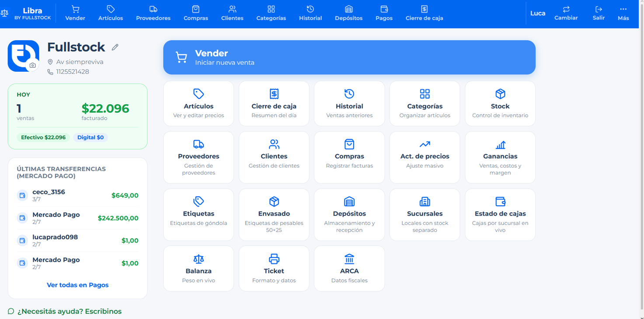Click the cube icon on the Stock card
Screen dimensions: 644x319
[x=500, y=94]
